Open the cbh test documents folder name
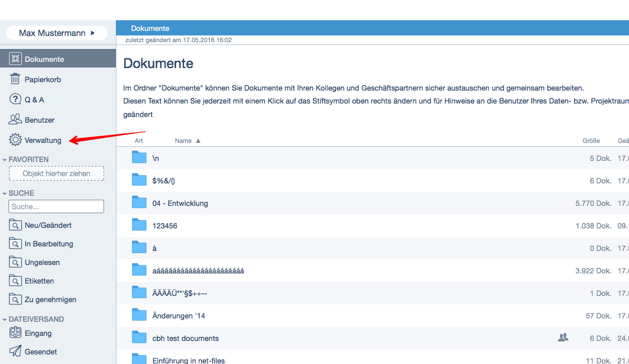Image resolution: width=629 pixels, height=364 pixels. pyautogui.click(x=186, y=338)
